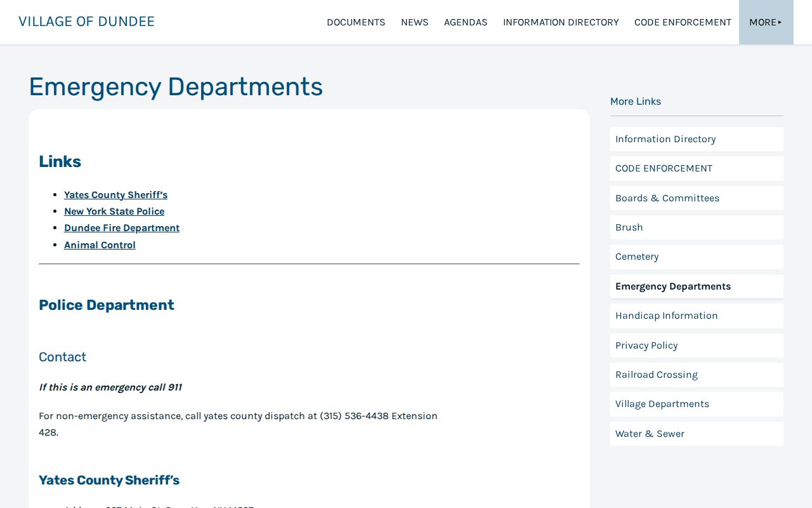
Task: Open the Water & Sewer sidebar link
Action: [x=697, y=434]
